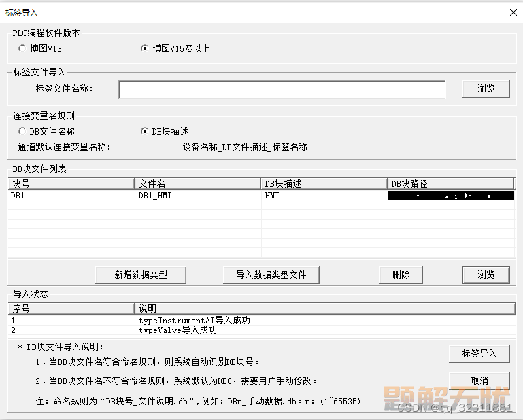The width and height of the screenshot is (523, 420).
Task: Select the typeInstrumentAI导入成功 status row
Action: point(262,321)
